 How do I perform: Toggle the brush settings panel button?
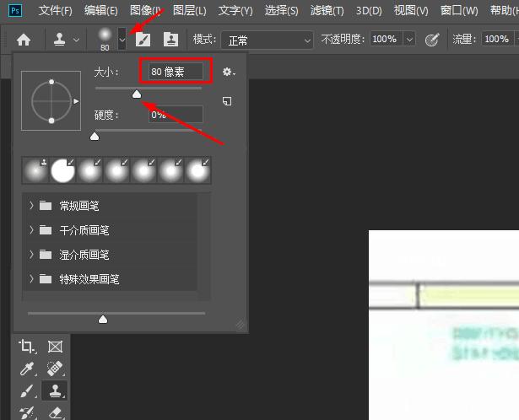tap(143, 40)
